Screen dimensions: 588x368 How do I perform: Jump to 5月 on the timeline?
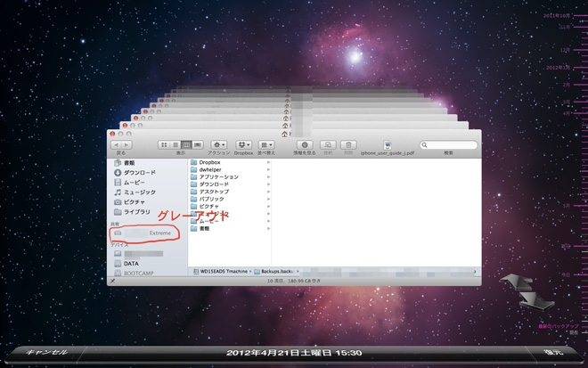pyautogui.click(x=567, y=206)
